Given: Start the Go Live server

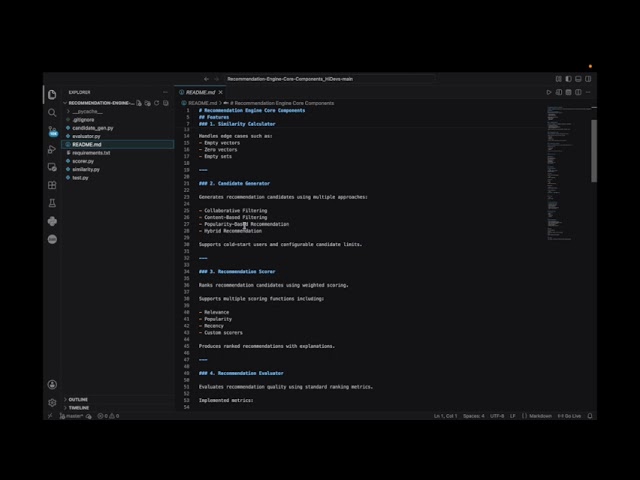Looking at the screenshot, I should pos(569,416).
